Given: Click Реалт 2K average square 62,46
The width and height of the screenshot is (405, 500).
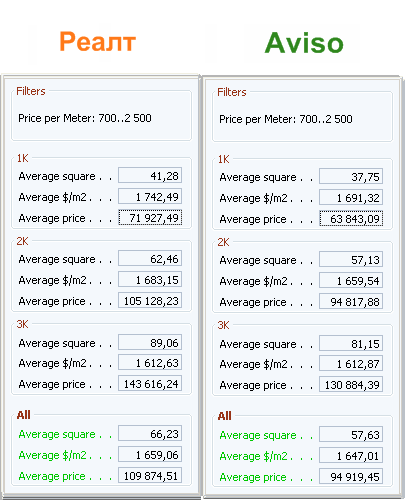Looking at the screenshot, I should pyautogui.click(x=150, y=258).
